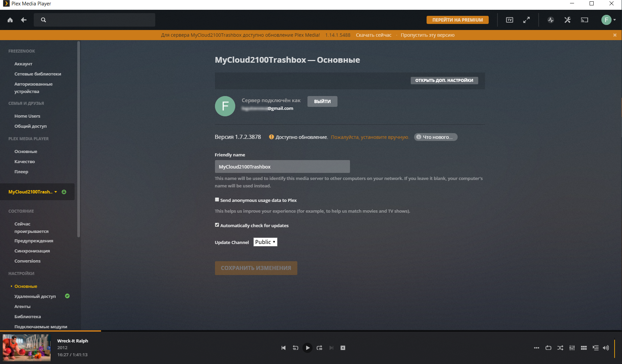The width and height of the screenshot is (622, 364).
Task: Open Общий доступ page
Action: tap(31, 126)
